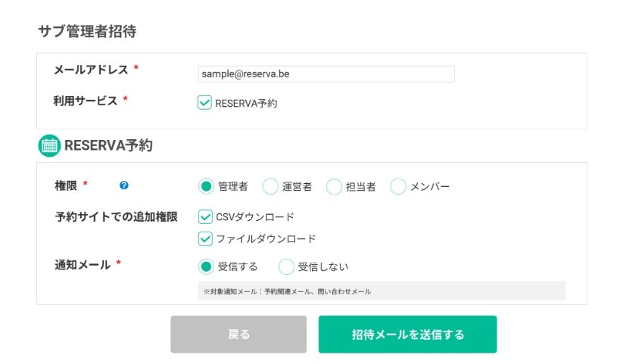
Task: Click the blue help icon next to 権限
Action: [x=124, y=185]
